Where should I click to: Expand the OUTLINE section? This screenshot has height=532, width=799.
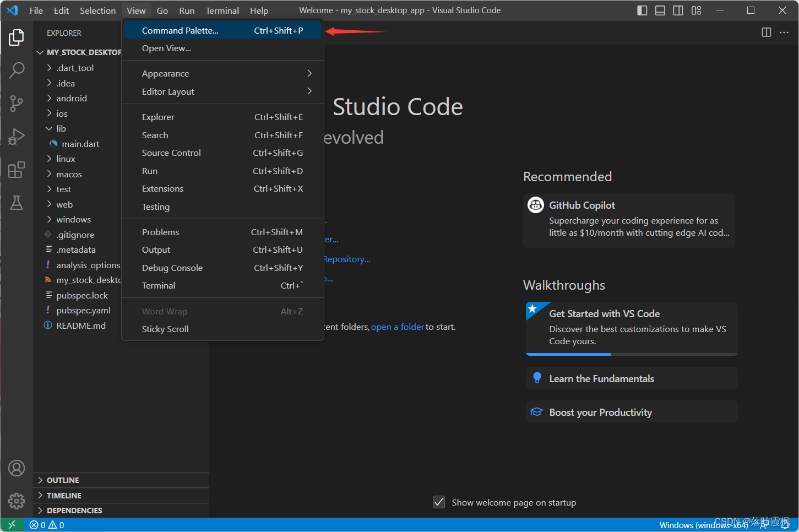(x=121, y=480)
